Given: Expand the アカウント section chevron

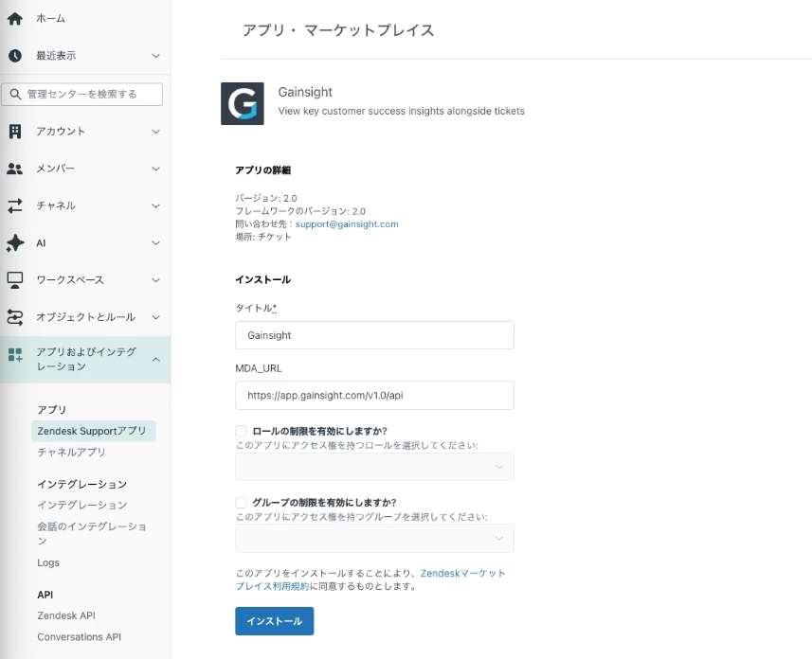Looking at the screenshot, I should pyautogui.click(x=155, y=132).
